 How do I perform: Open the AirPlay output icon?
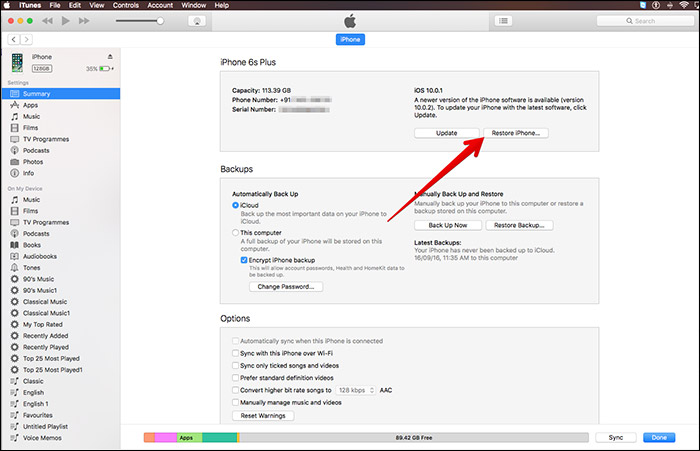click(197, 21)
